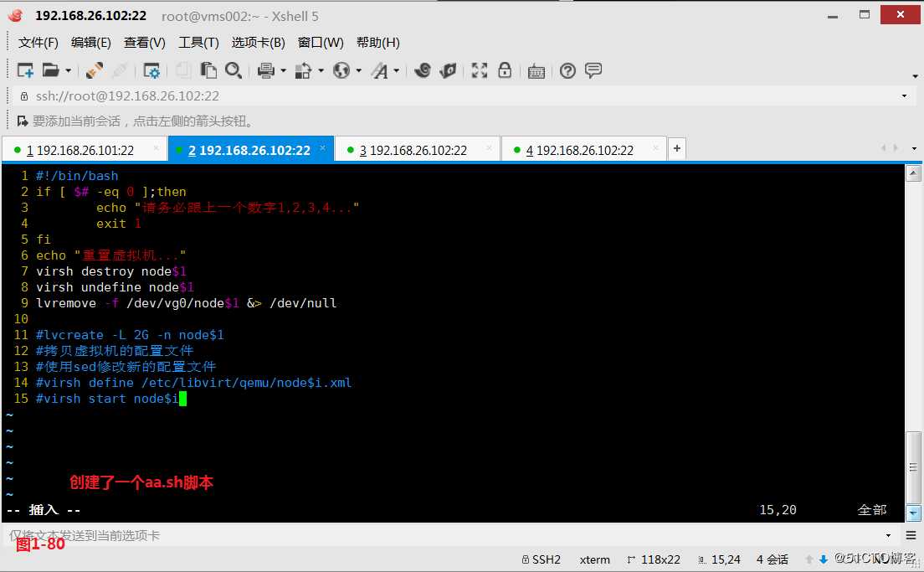Click the Print icon
The width and height of the screenshot is (924, 572).
[266, 70]
